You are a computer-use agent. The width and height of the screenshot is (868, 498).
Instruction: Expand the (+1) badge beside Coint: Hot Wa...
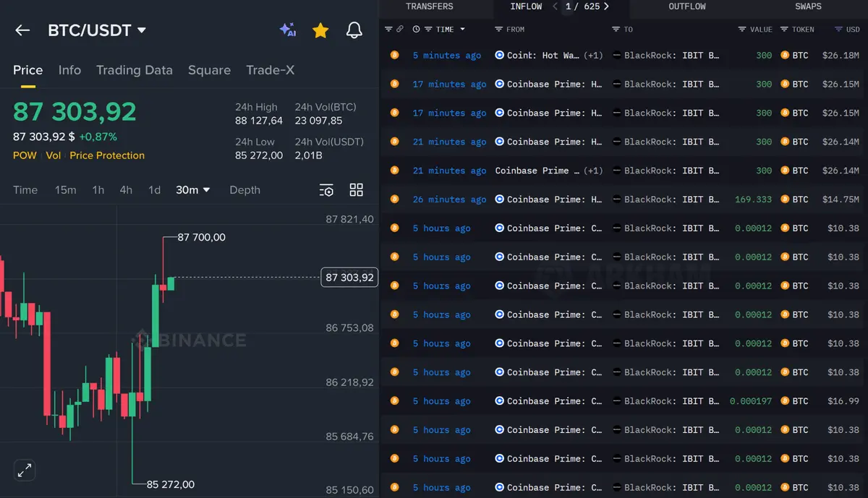point(593,56)
